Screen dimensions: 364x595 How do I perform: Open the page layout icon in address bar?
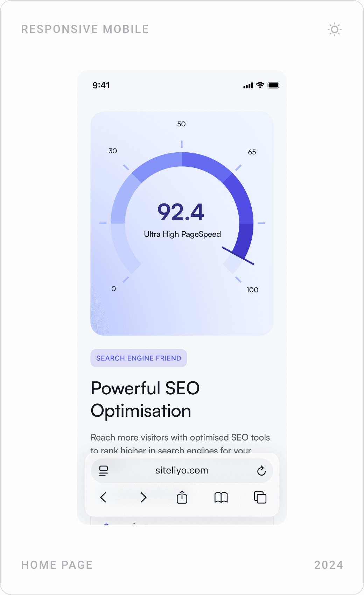pyautogui.click(x=103, y=471)
